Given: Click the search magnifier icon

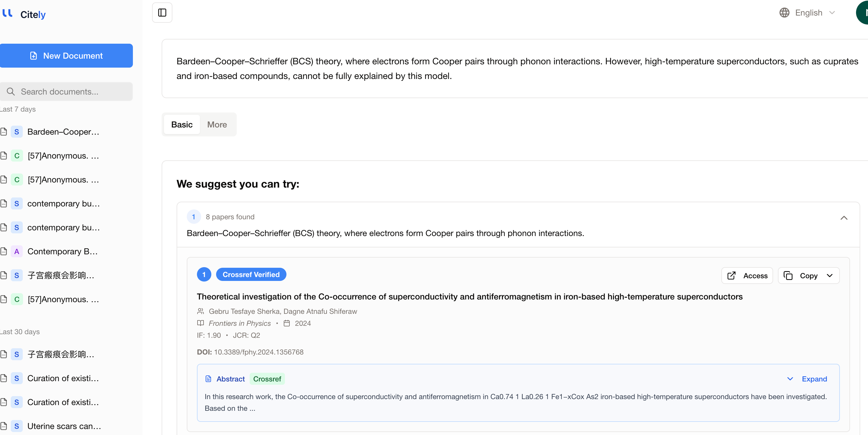Looking at the screenshot, I should 11,92.
